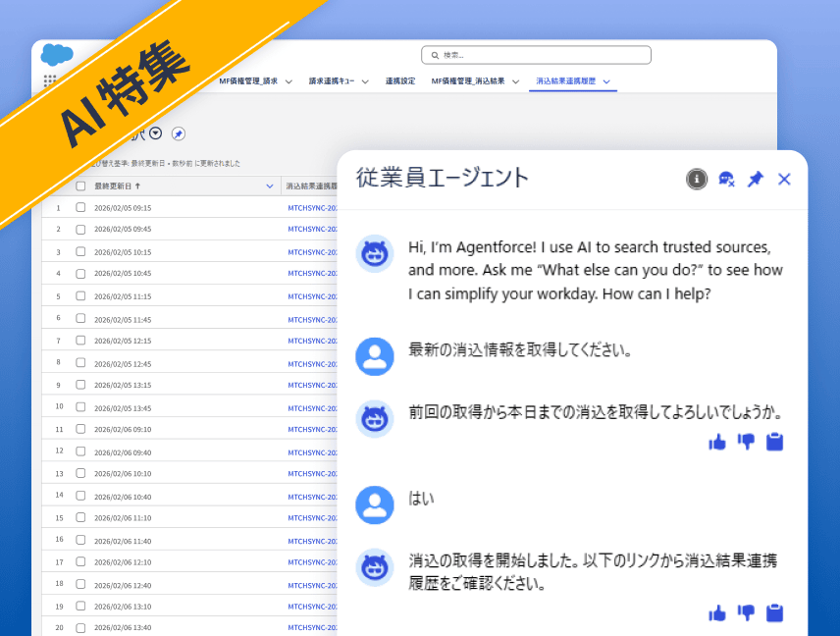The width and height of the screenshot is (840, 636).
Task: Thumbs down the 前回の取得から confirmation reply
Action: tap(746, 442)
